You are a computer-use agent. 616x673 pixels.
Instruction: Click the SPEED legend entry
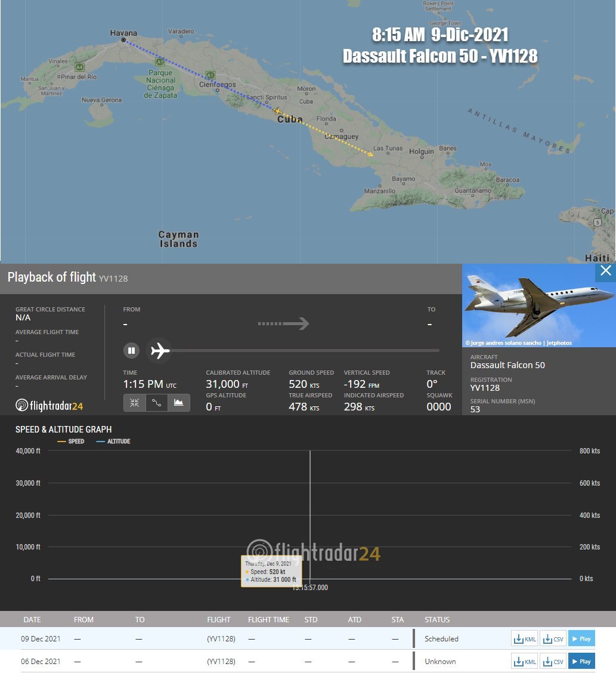pos(71,442)
